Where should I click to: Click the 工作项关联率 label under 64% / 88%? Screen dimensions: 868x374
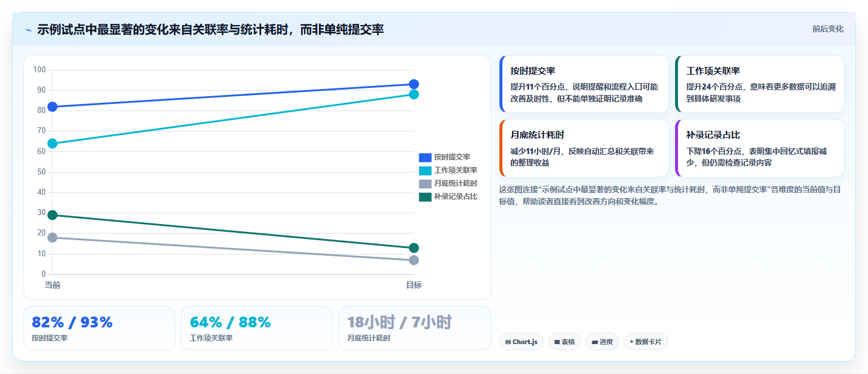[211, 338]
